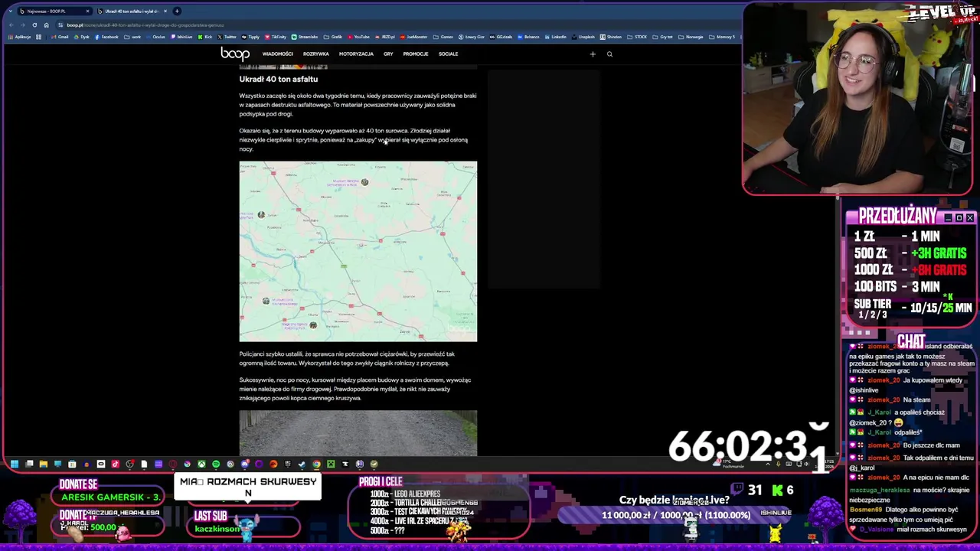The width and height of the screenshot is (980, 551).
Task: Open the Kick bookmark
Action: pyautogui.click(x=204, y=37)
